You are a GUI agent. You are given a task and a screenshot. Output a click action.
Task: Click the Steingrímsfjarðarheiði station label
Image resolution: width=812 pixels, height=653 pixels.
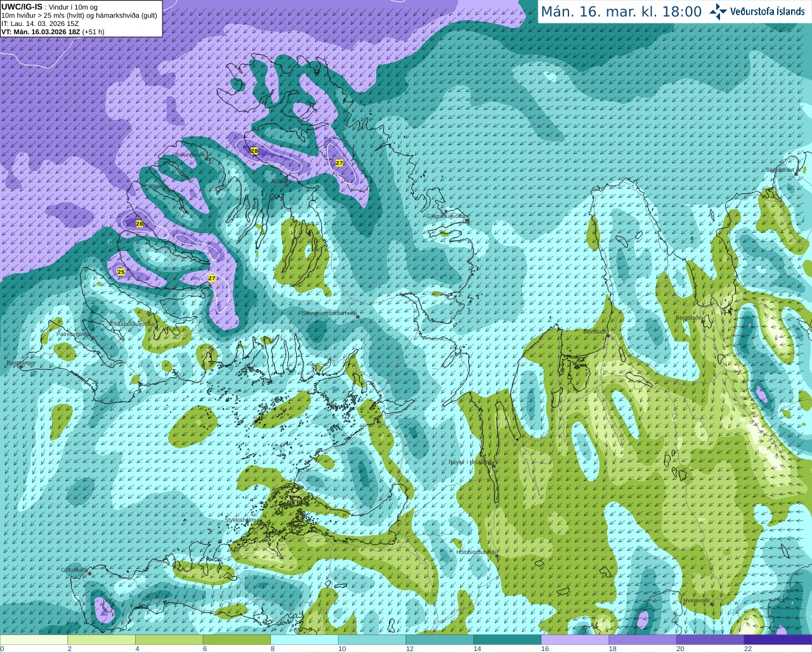[x=329, y=313]
